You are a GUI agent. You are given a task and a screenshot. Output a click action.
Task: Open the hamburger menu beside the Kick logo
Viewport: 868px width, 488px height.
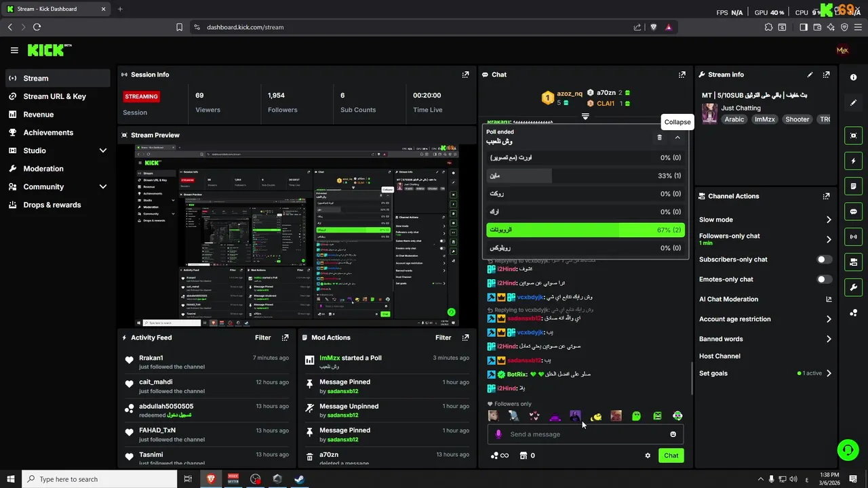[14, 50]
